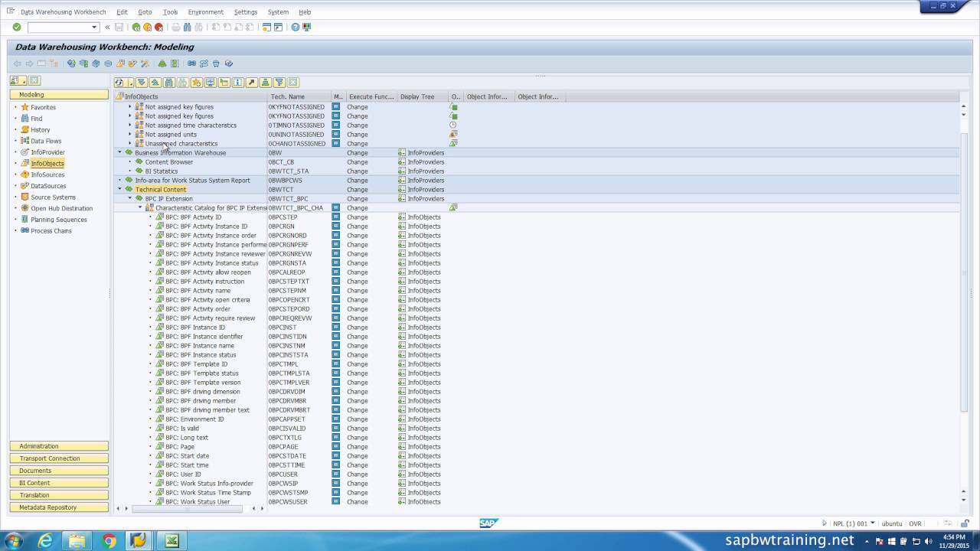The width and height of the screenshot is (980, 551).
Task: Click the File Explorer folder icon in taskbar
Action: 77,541
